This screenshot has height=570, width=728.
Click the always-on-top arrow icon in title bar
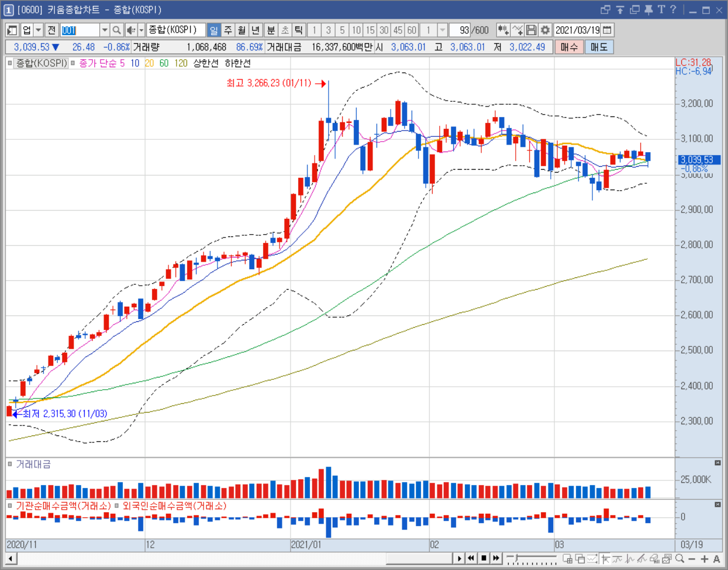coord(620,9)
